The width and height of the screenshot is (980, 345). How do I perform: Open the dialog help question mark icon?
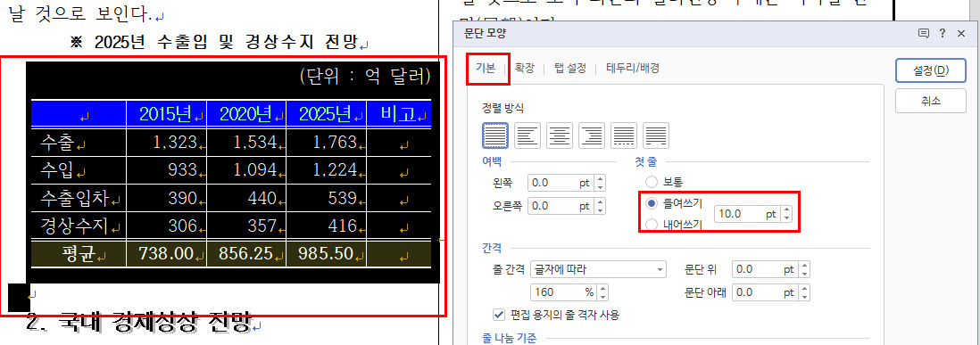pos(942,34)
